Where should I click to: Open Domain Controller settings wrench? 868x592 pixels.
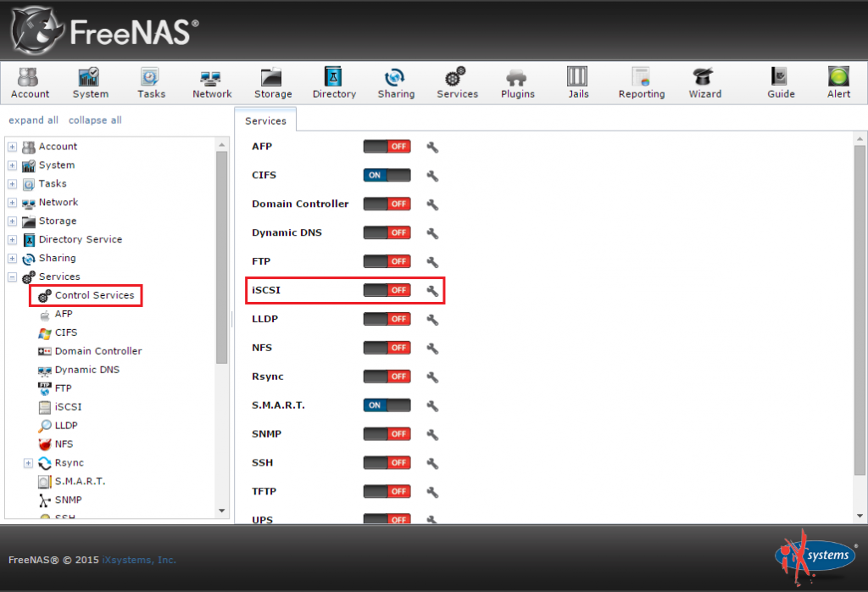[x=432, y=204]
